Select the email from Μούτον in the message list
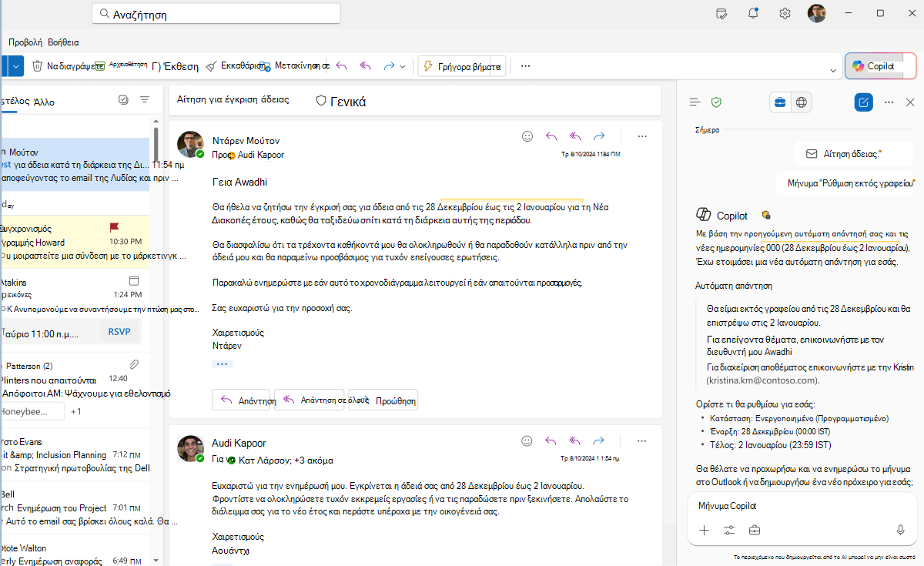The width and height of the screenshot is (924, 566). click(x=75, y=165)
